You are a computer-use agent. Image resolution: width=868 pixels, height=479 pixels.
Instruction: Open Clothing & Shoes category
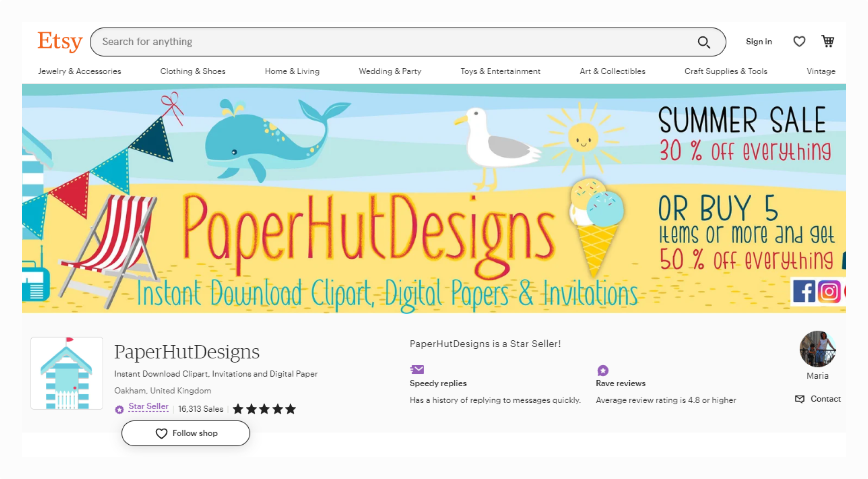(x=193, y=71)
